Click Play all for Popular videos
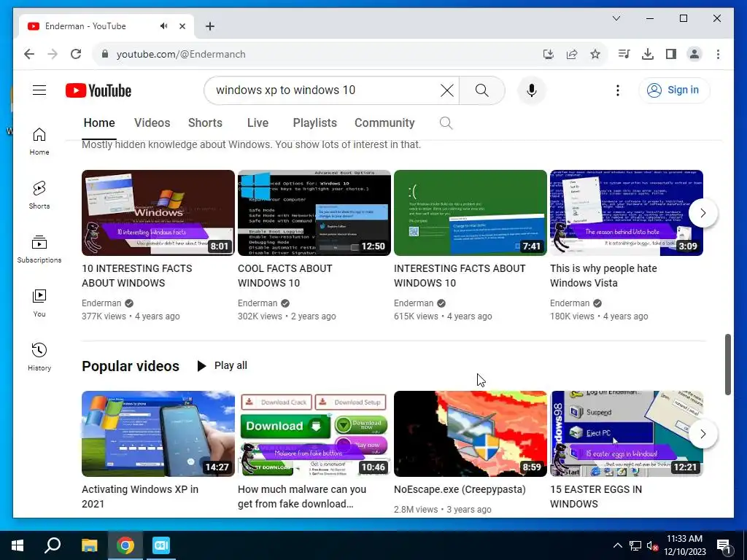747x560 pixels. tap(222, 366)
